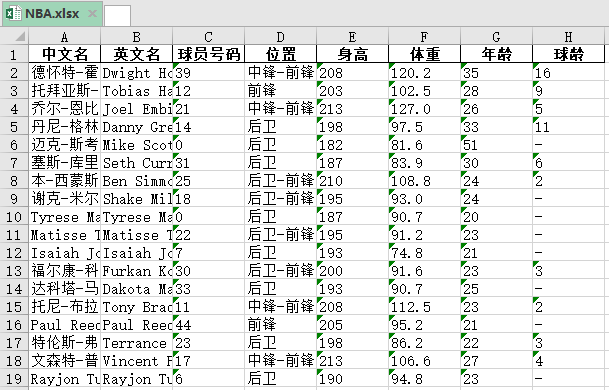
Task: Select the Terrance cell
Action: point(136,343)
